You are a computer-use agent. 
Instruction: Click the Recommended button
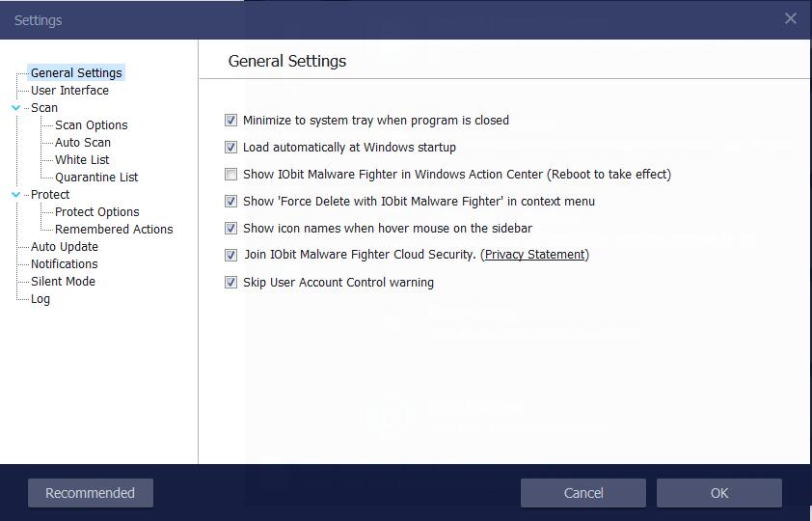(x=90, y=493)
